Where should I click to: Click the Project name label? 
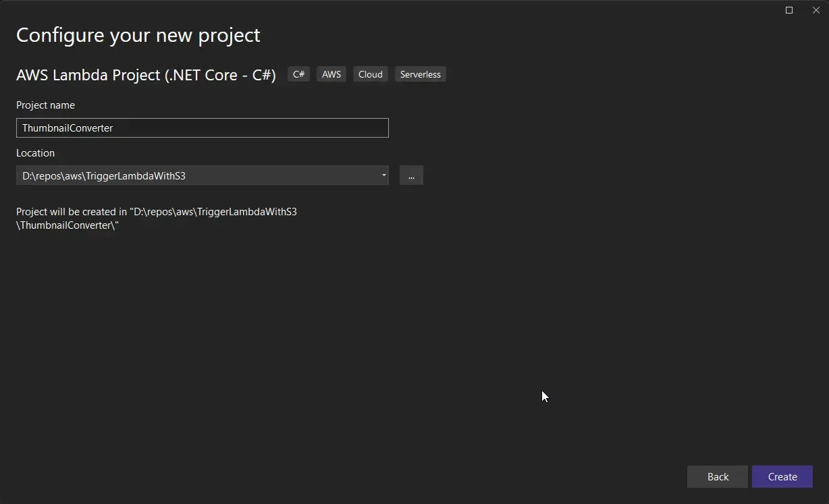[45, 105]
